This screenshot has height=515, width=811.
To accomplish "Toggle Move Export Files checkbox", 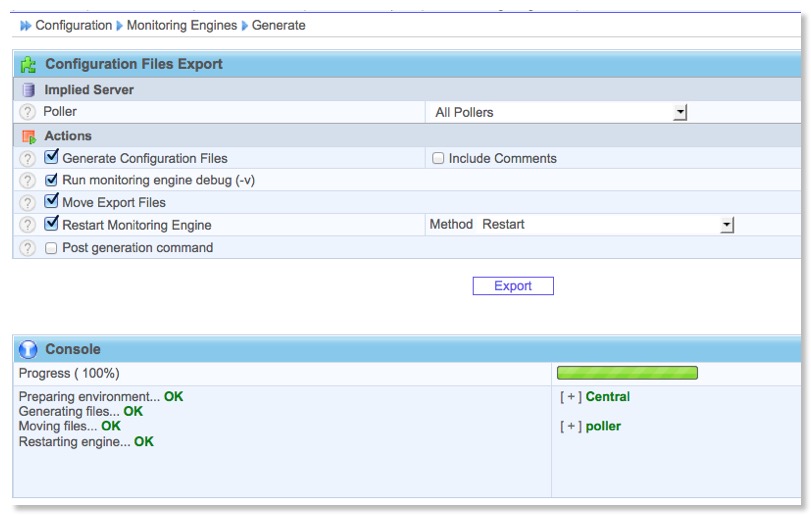I will tap(52, 202).
